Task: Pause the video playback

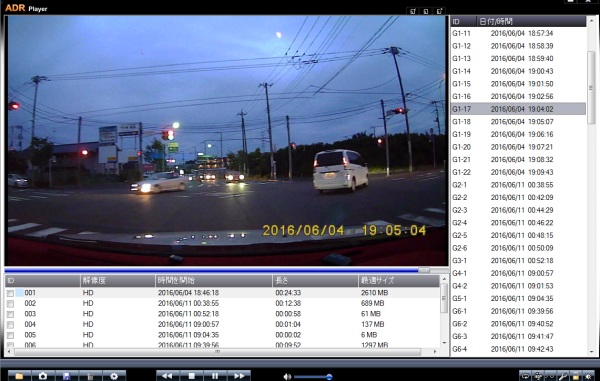Action: coord(215,376)
